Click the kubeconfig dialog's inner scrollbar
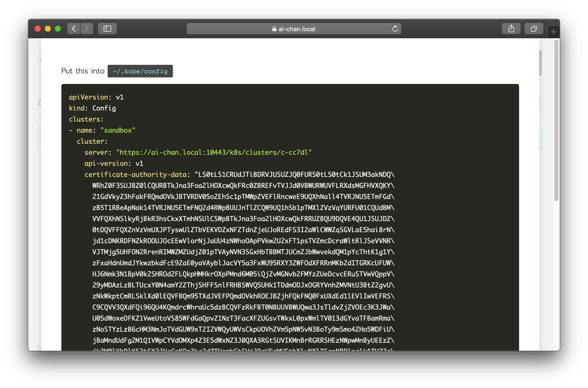Image resolution: width=588 pixels, height=388 pixels. click(540, 63)
